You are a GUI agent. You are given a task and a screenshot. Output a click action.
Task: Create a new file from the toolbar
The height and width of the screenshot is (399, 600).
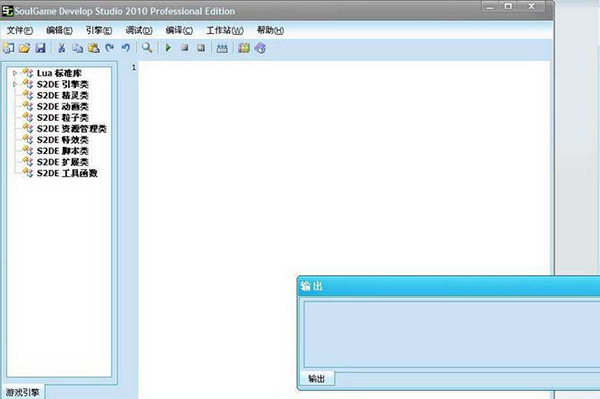(8, 48)
